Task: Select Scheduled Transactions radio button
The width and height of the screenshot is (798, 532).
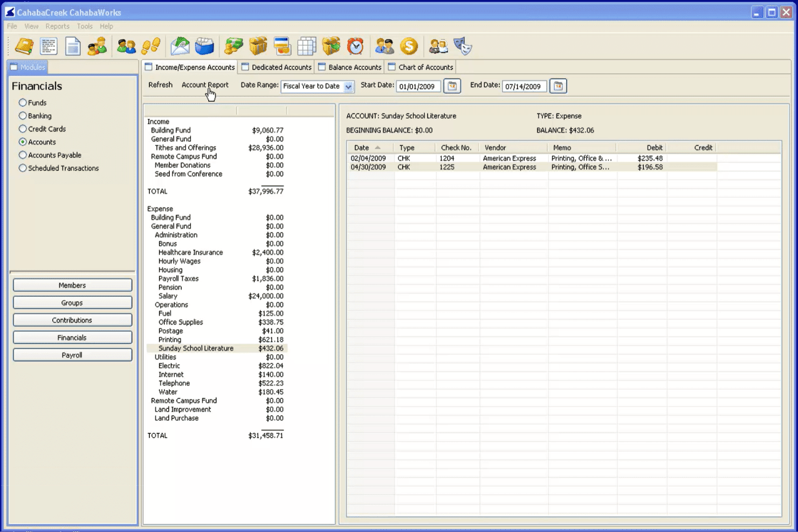Action: click(23, 168)
